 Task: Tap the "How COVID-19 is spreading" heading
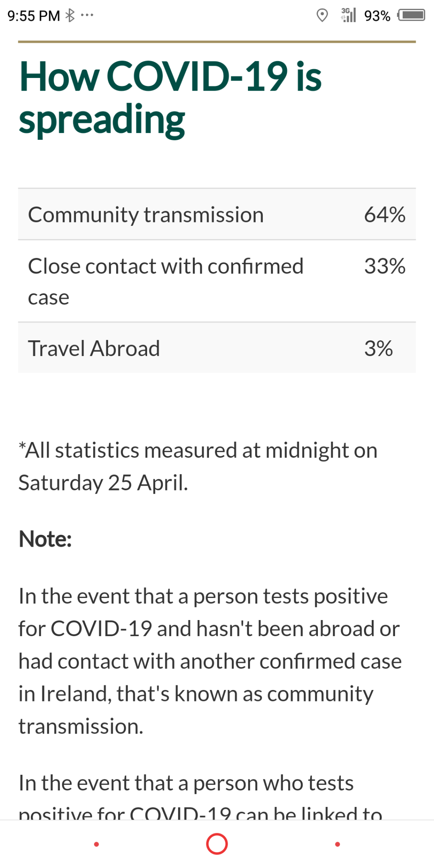click(170, 98)
